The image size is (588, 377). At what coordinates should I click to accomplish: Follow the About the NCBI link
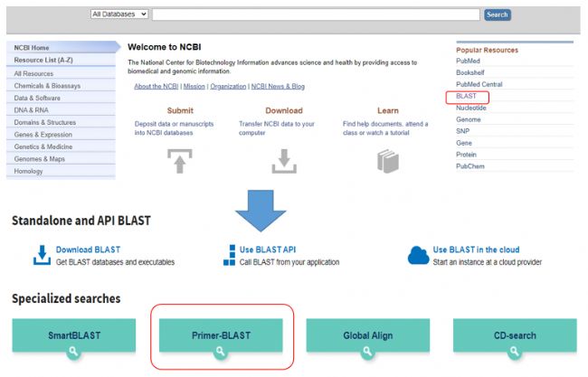coord(156,86)
